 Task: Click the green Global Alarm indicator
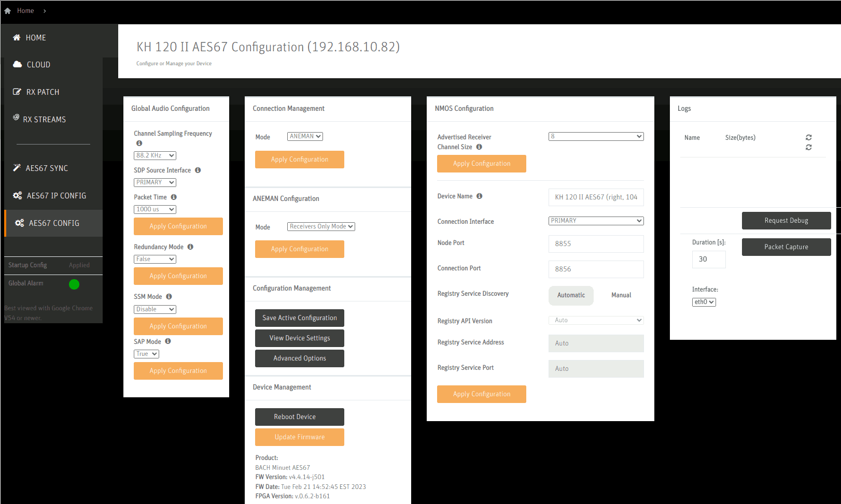coord(74,284)
